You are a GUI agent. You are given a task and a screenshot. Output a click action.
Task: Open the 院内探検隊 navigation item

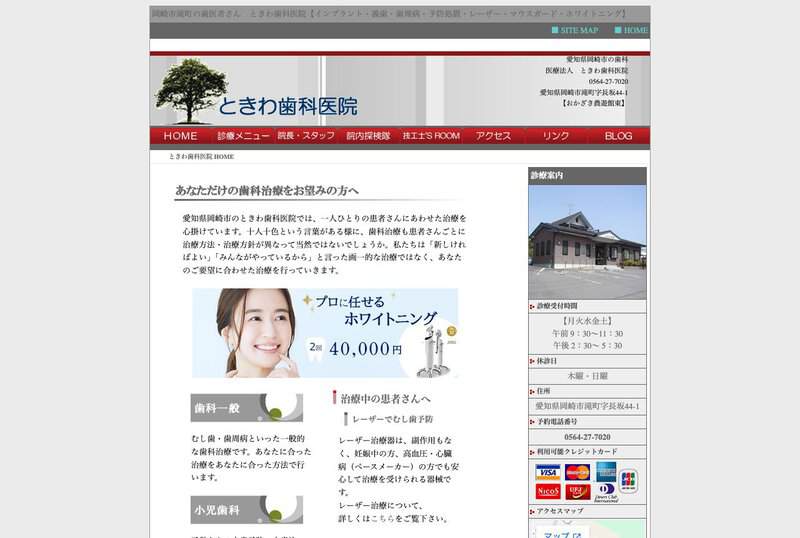point(368,136)
